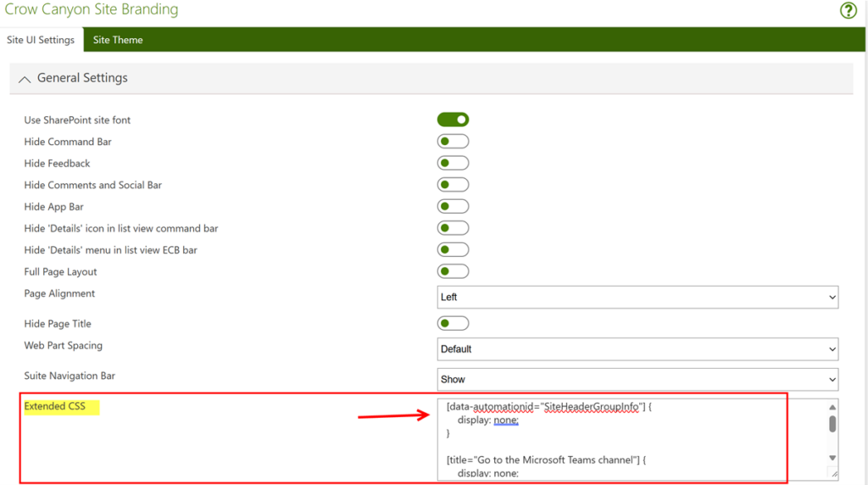This screenshot has height=485, width=868.
Task: Open the Suite Navigation Bar dropdown
Action: click(637, 379)
